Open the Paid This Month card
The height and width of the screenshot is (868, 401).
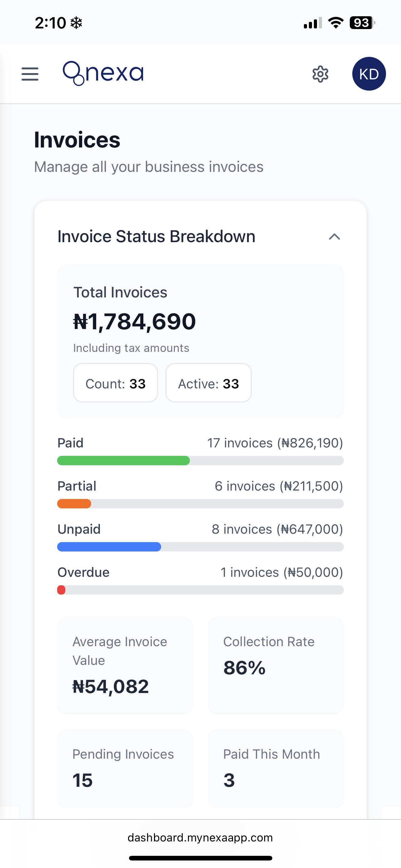click(x=276, y=769)
